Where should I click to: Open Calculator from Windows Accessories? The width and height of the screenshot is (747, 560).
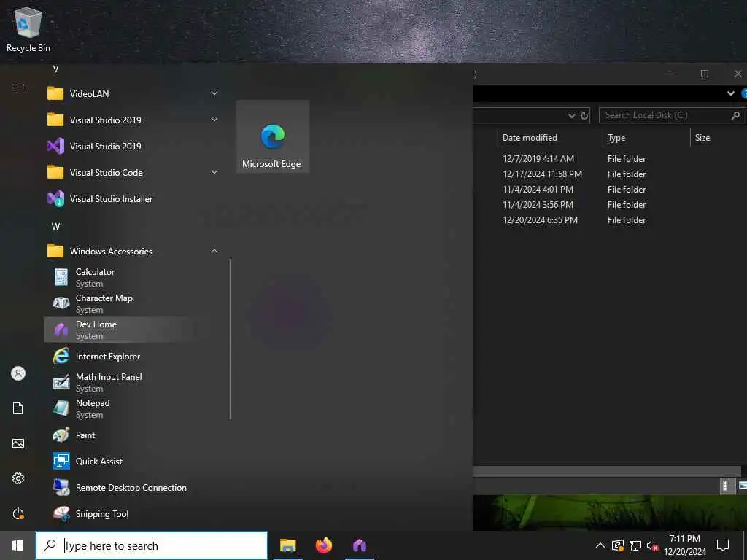132,277
